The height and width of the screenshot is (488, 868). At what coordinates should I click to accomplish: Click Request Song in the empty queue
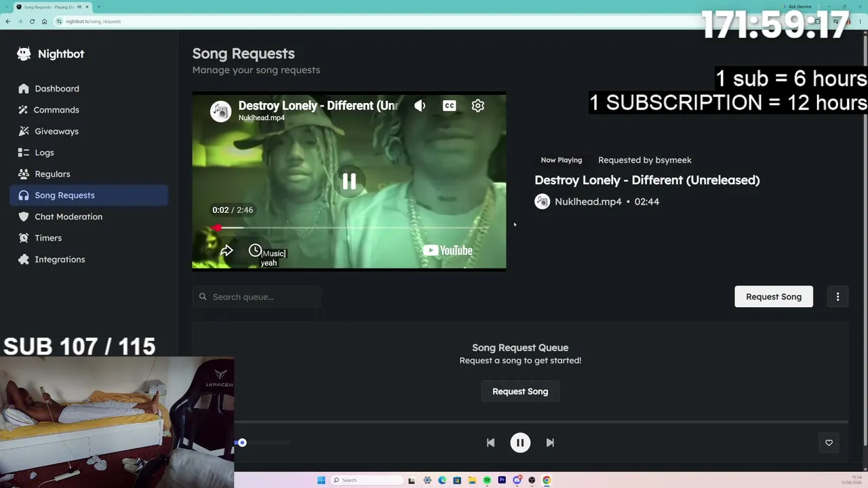pos(520,392)
